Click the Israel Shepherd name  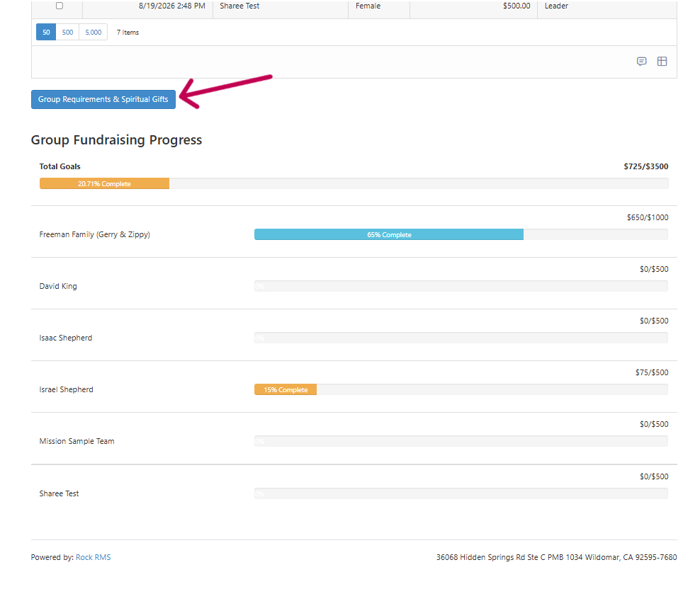tap(66, 389)
